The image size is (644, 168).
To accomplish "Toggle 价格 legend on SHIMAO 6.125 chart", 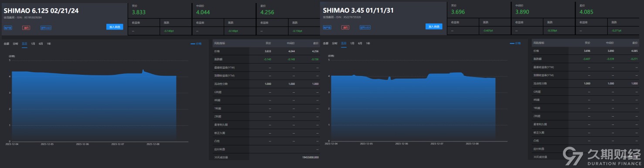I will click(x=196, y=44).
